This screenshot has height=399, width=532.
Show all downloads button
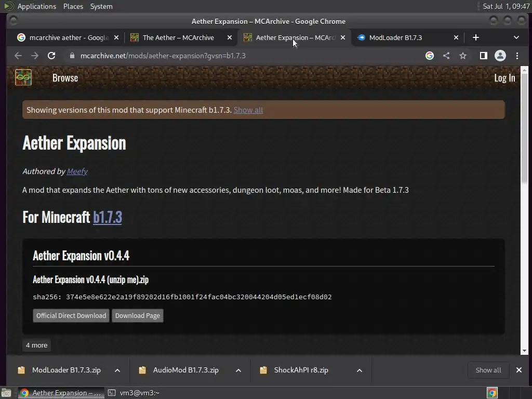[x=488, y=370]
